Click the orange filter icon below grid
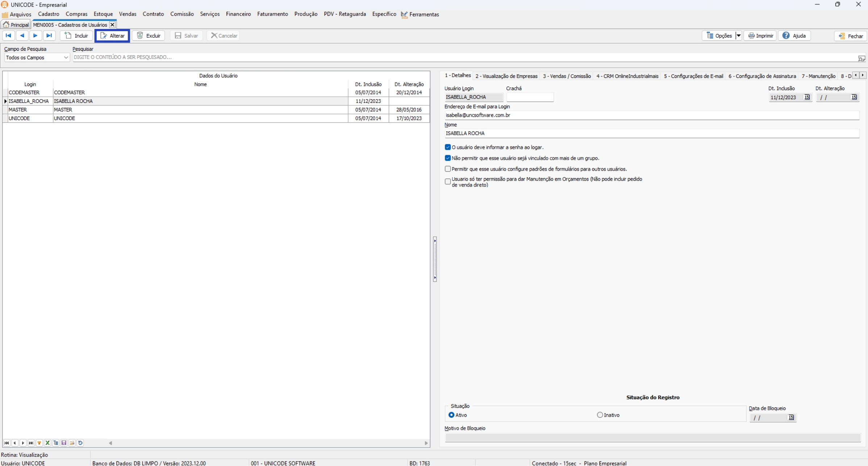The image size is (868, 466). (x=39, y=443)
